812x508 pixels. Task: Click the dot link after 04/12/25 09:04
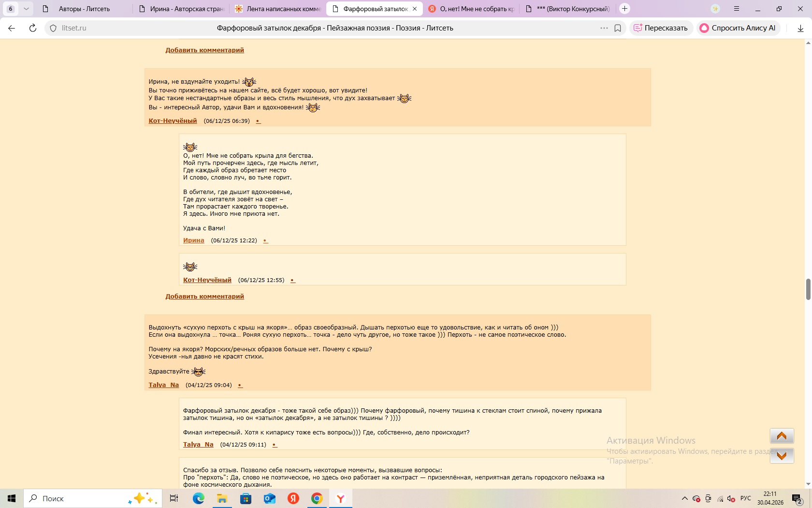click(240, 385)
